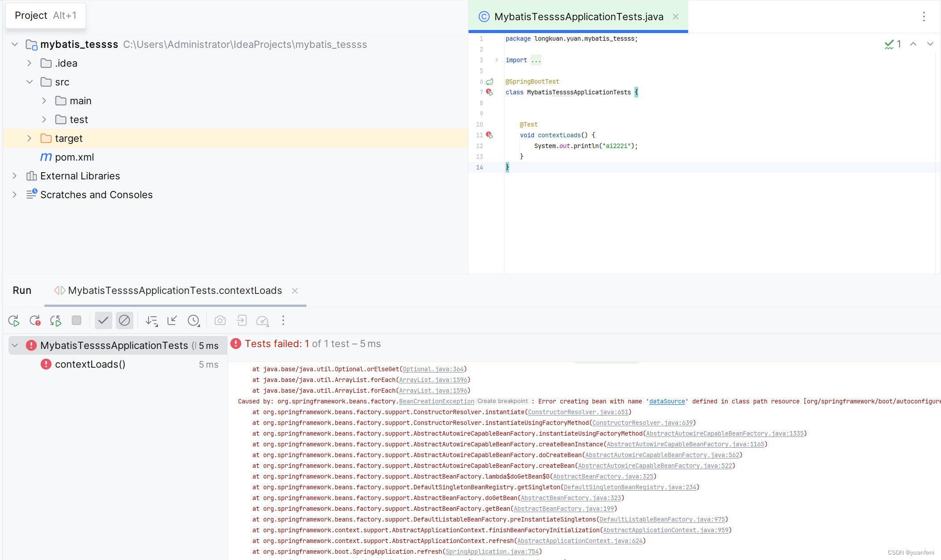941x560 pixels.
Task: Import tests result using the import icon
Action: tap(242, 320)
